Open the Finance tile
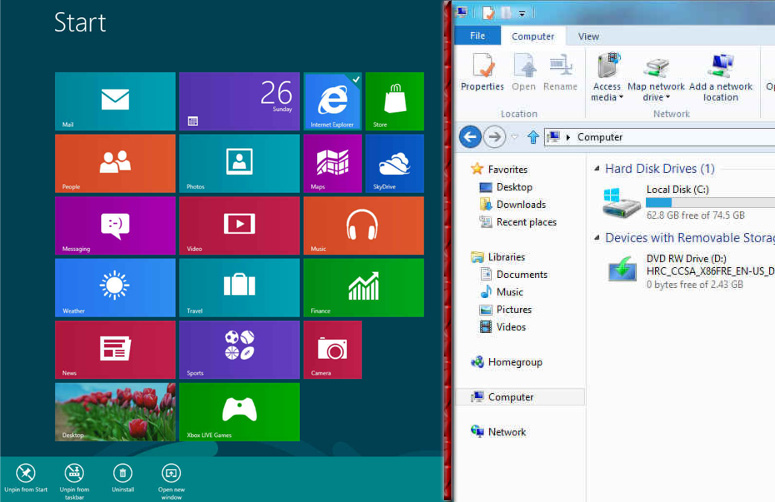The image size is (775, 502). tap(364, 288)
